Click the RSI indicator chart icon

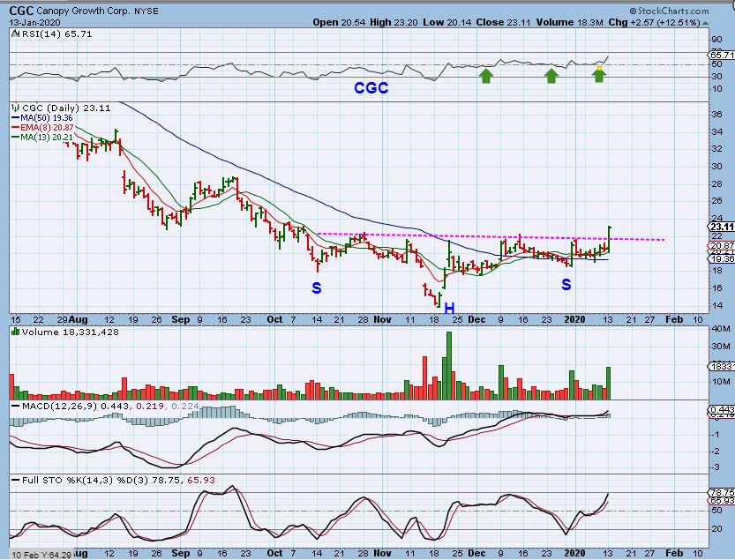coord(15,34)
